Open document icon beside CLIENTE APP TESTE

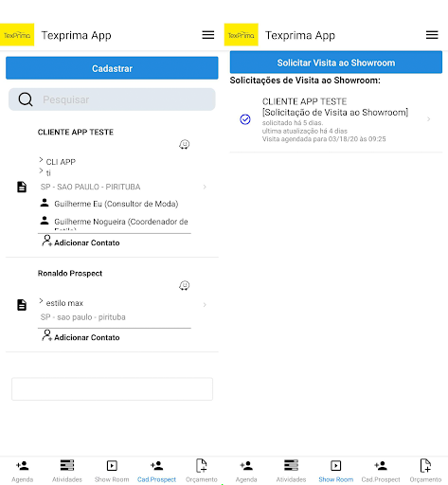coord(22,187)
